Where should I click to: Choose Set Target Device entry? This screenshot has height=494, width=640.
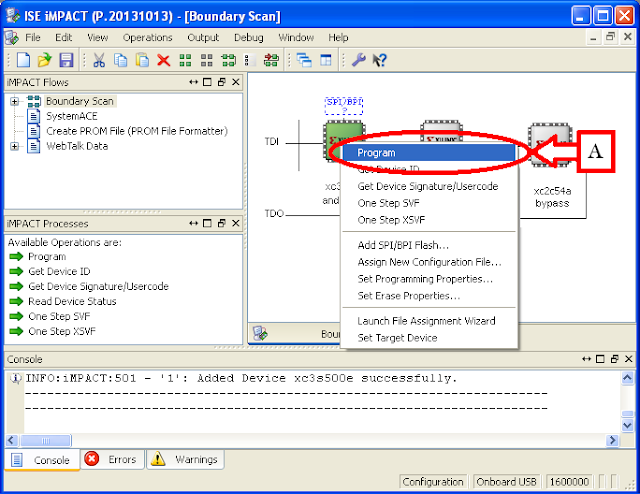click(x=429, y=338)
